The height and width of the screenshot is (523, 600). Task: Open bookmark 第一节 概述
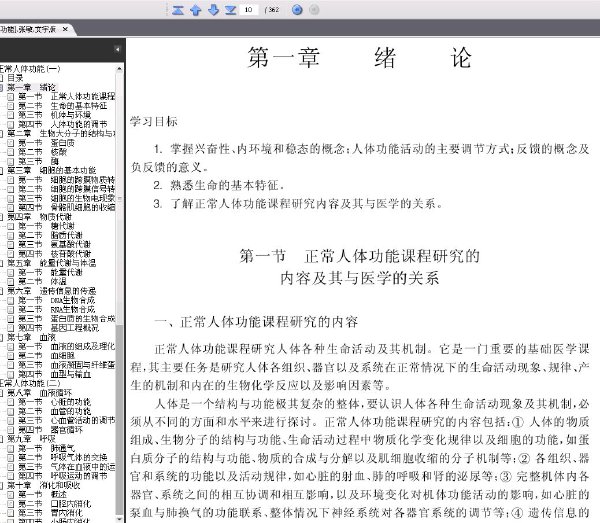click(42, 495)
